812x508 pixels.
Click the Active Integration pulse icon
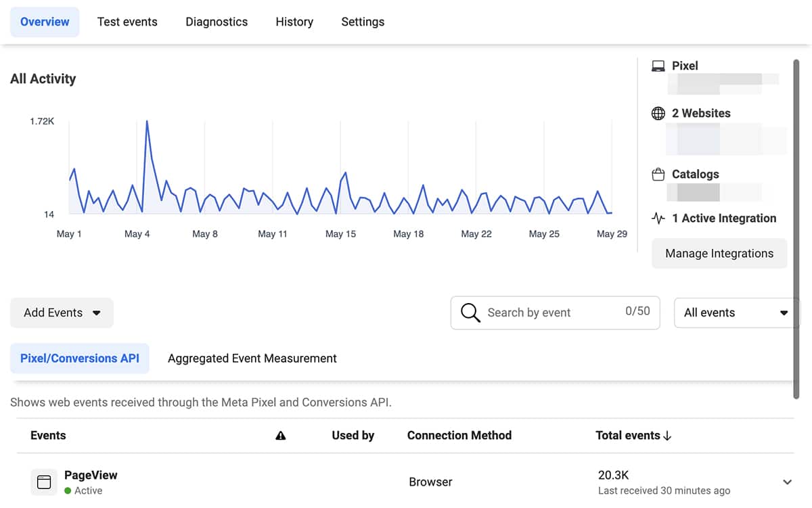(658, 218)
